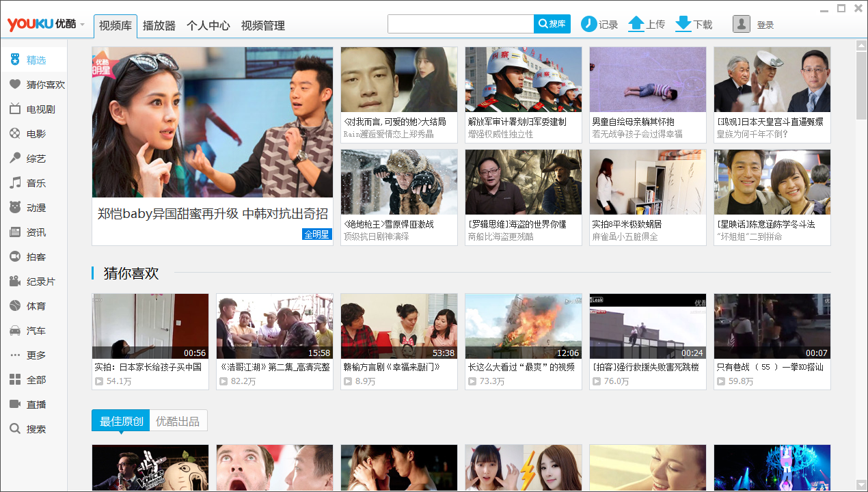
Task: Click the search text input field
Action: pyautogui.click(x=460, y=24)
